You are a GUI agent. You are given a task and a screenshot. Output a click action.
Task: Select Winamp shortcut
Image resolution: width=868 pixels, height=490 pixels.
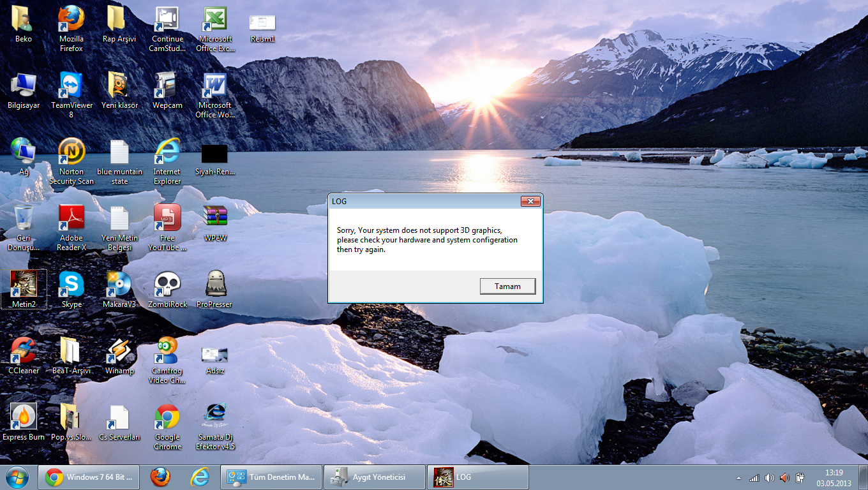click(119, 355)
